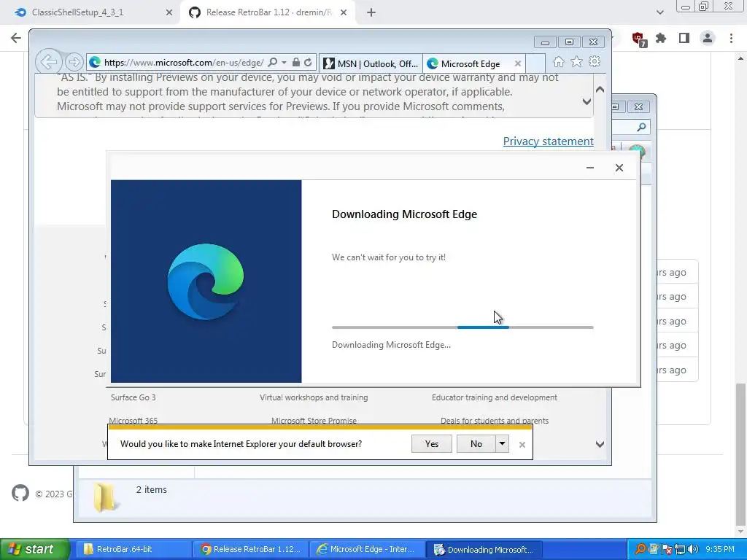Close the ClassicShellSetup_4_3_1 Chrome tab
This screenshot has height=560, width=747.
pyautogui.click(x=169, y=12)
